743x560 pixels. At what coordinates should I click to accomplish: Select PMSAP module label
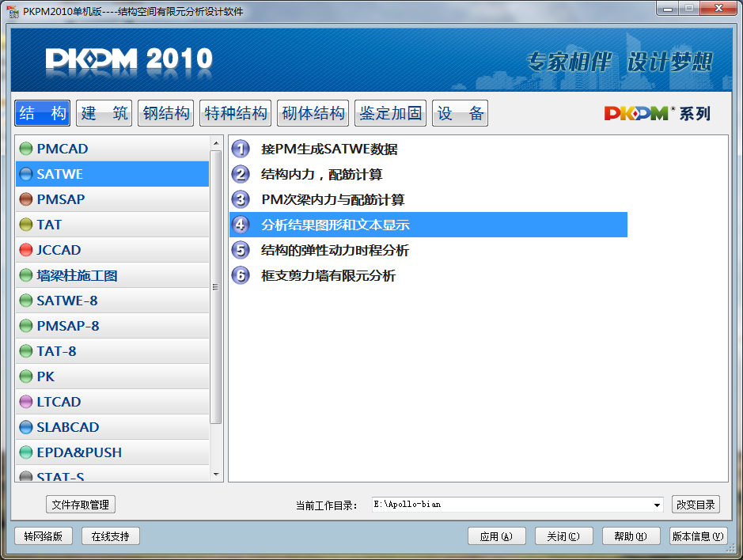[x=61, y=199]
